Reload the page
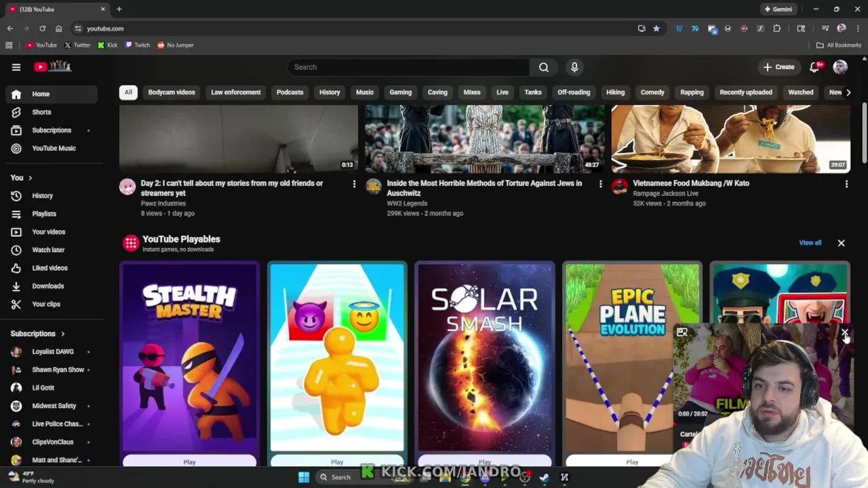This screenshot has height=488, width=868. 42,28
